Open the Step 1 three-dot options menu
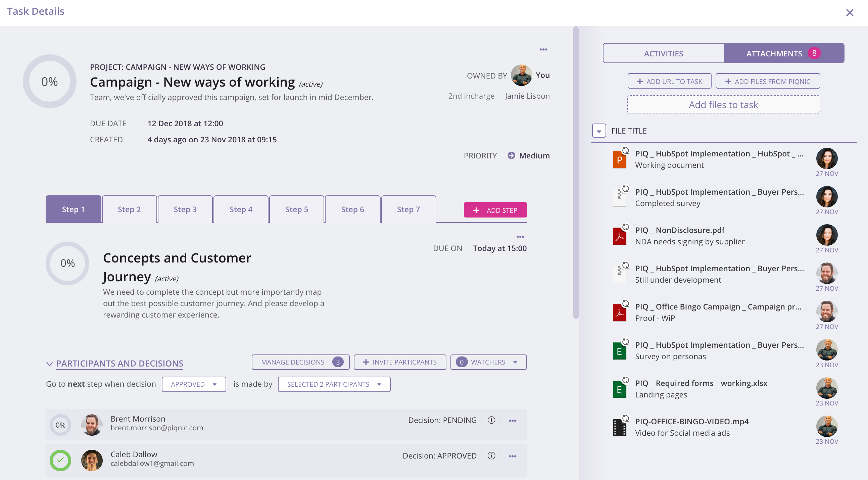Viewport: 868px width, 480px height. tap(520, 237)
